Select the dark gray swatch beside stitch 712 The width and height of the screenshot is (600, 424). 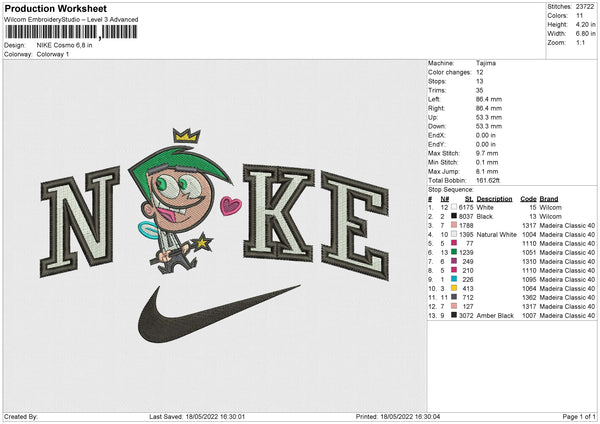[454, 297]
